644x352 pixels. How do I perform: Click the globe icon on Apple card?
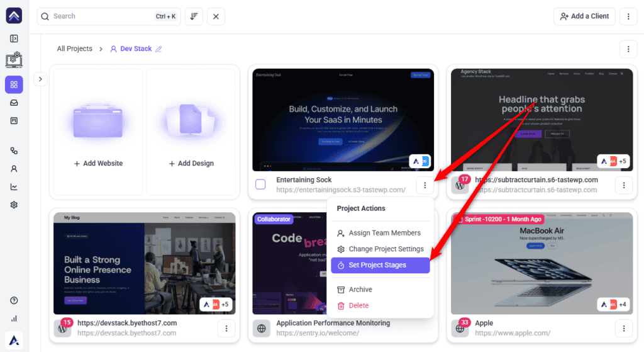(460, 329)
